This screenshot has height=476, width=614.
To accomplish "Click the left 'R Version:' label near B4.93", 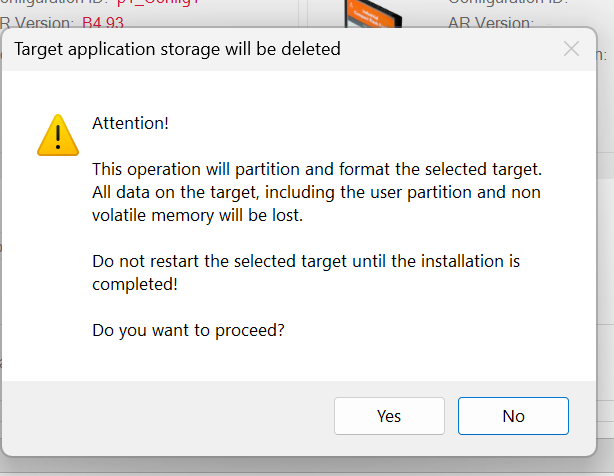I will tap(36, 23).
